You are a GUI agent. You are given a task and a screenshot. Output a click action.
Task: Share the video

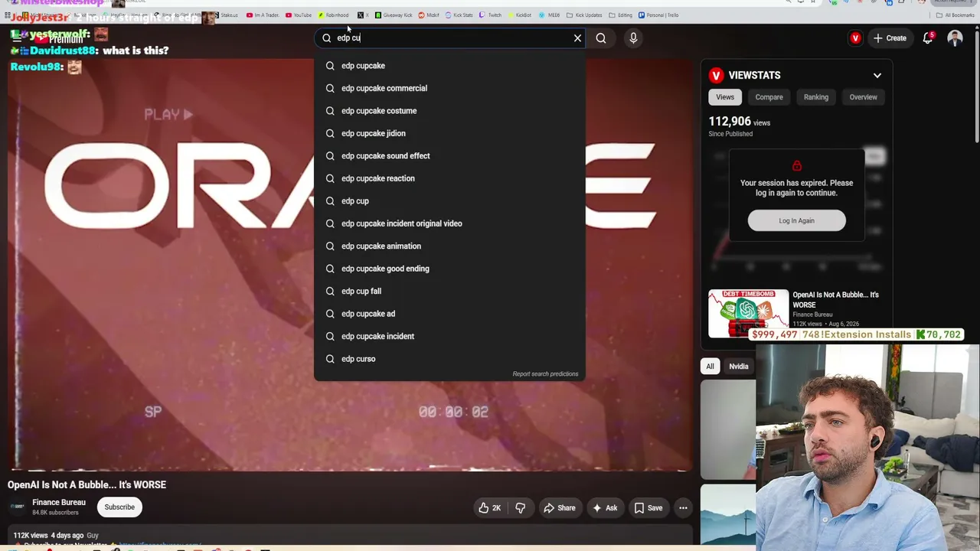click(x=560, y=508)
